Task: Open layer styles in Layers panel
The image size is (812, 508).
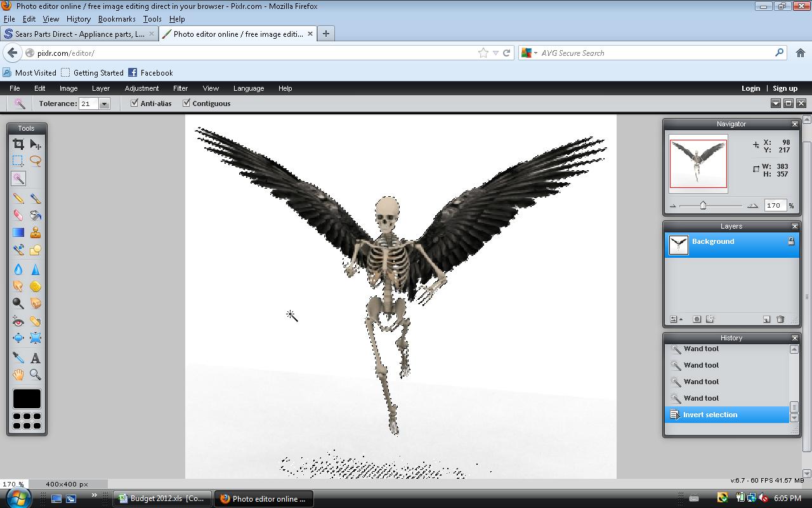Action: click(710, 319)
